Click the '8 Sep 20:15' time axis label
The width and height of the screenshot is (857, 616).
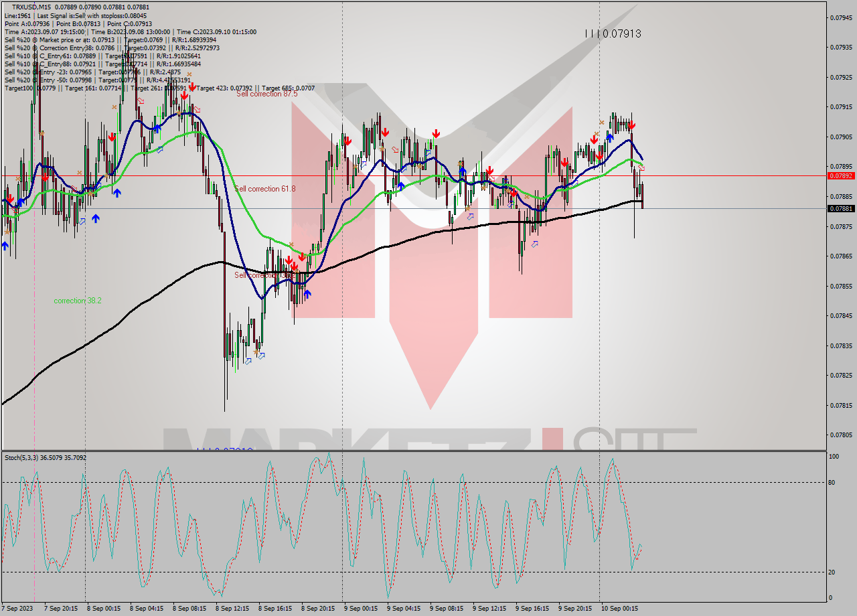(x=318, y=609)
